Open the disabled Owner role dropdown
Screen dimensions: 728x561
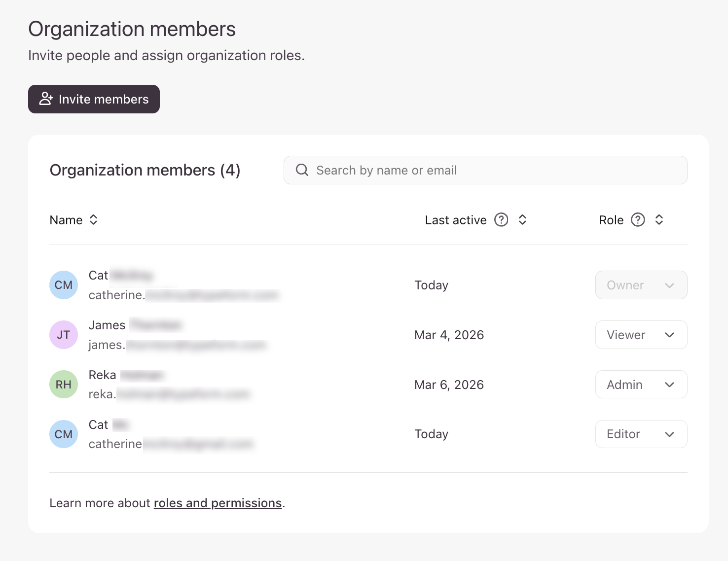pyautogui.click(x=641, y=285)
